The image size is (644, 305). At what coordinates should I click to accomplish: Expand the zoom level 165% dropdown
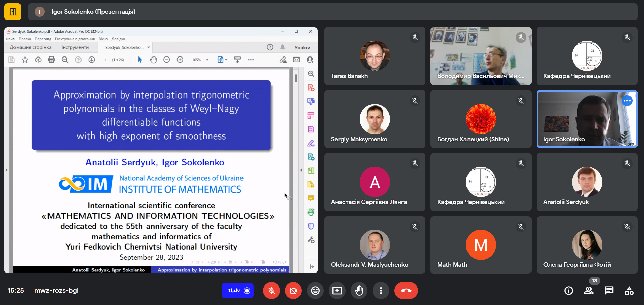click(207, 60)
